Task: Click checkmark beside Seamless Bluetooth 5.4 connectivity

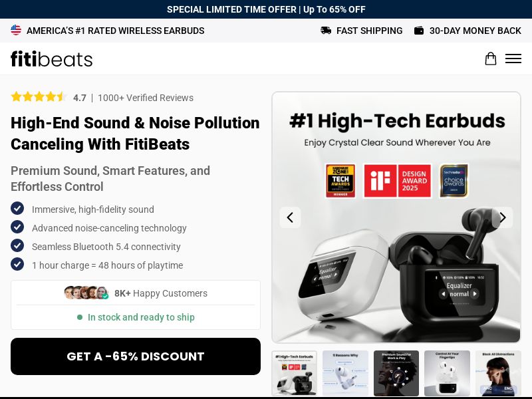Action: tap(17, 246)
